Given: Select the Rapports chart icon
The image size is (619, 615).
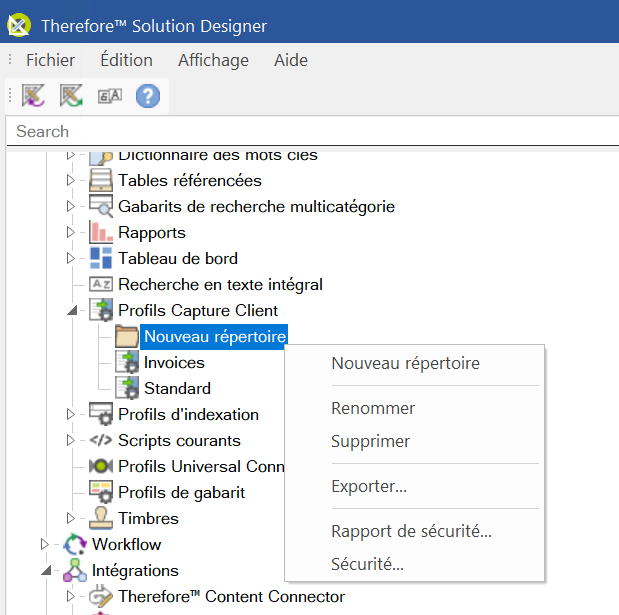Looking at the screenshot, I should [101, 233].
